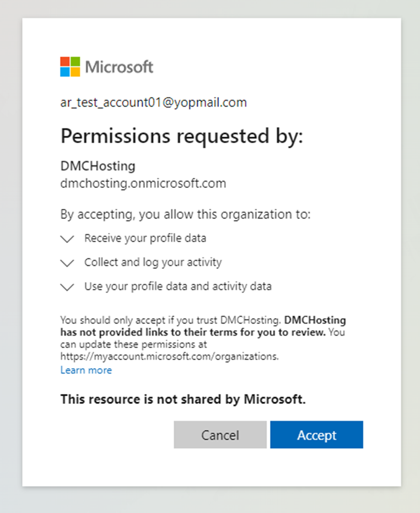Expand chevron beside Collect and log your activity
Screen dimensions: 420x513
67,263
